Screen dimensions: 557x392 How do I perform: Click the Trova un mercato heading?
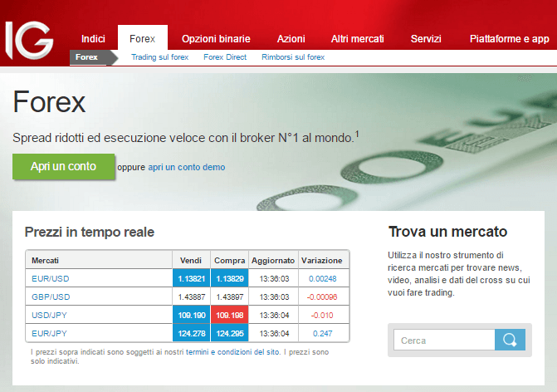(447, 232)
